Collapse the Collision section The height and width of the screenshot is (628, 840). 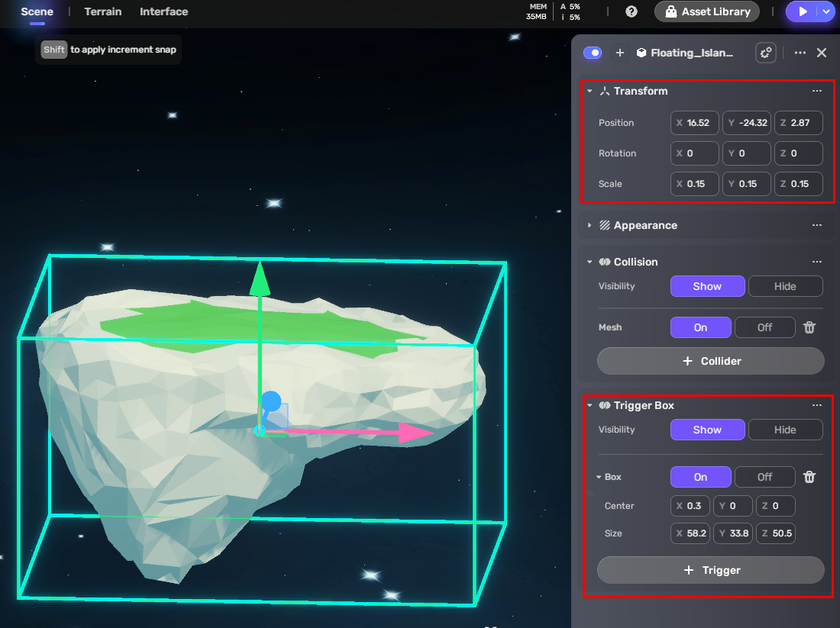coord(590,262)
